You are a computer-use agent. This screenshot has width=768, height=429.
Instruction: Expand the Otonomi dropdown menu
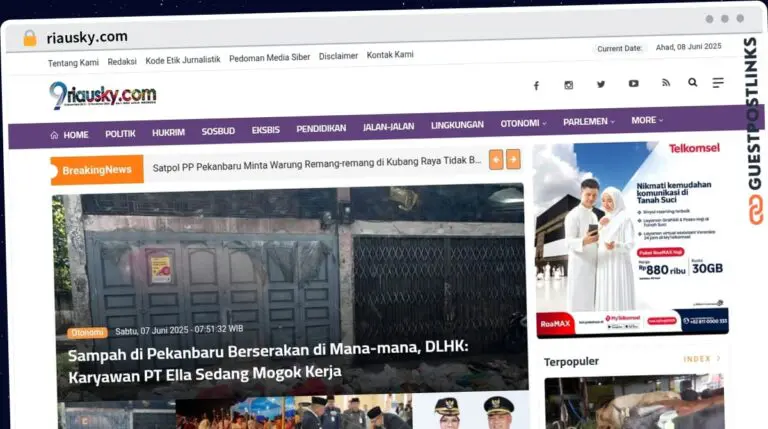[523, 124]
